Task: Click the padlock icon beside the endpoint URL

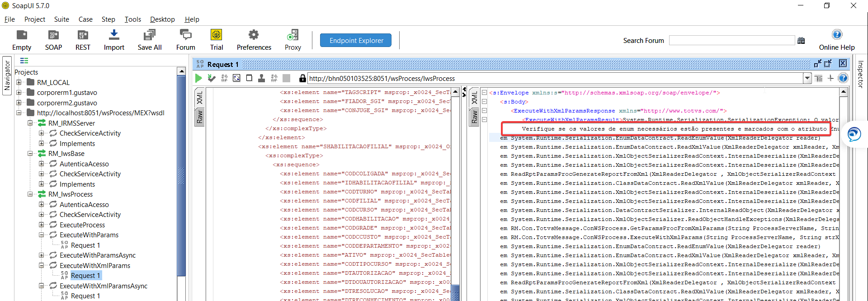Action: [x=302, y=78]
